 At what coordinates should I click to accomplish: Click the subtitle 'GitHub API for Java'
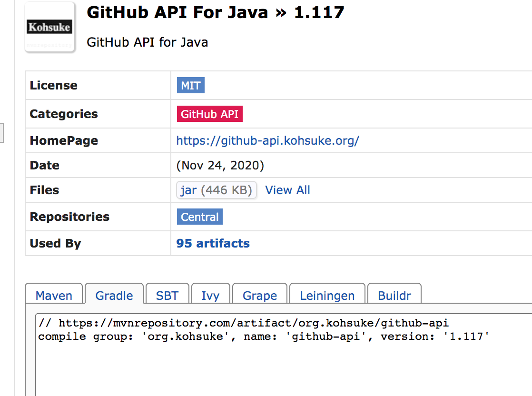tap(147, 42)
